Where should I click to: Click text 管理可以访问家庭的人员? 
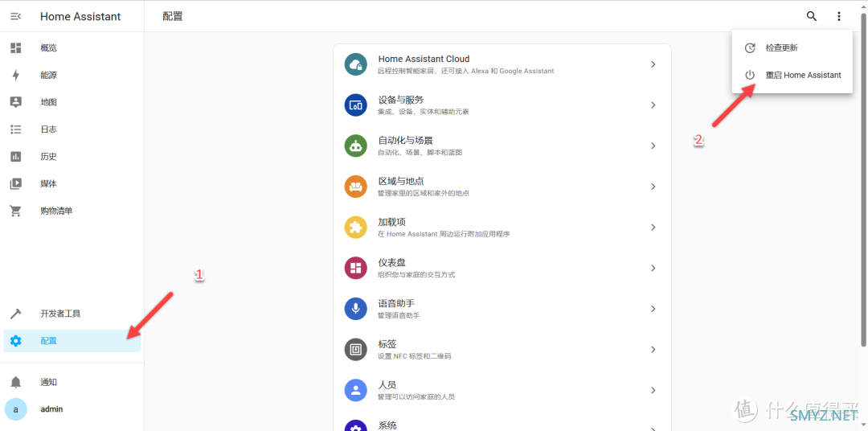click(416, 396)
